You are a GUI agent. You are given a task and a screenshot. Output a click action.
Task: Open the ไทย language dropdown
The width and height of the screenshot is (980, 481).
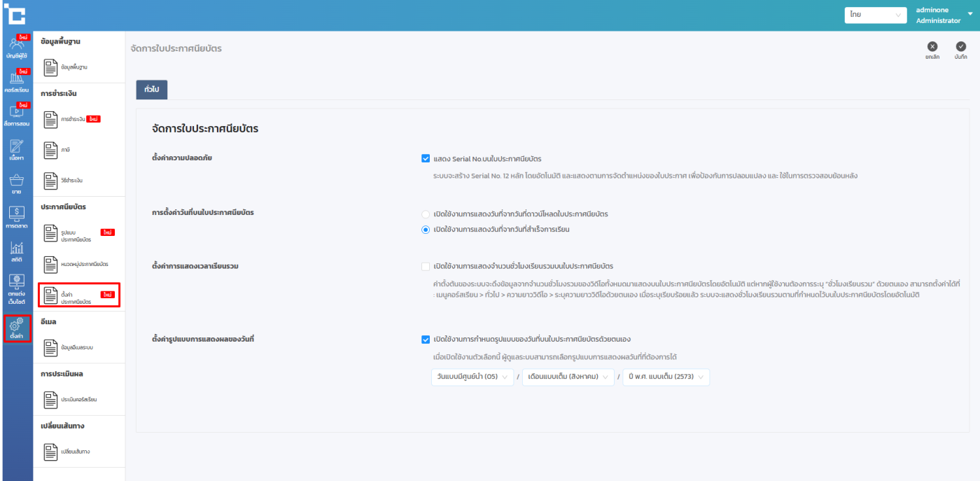[876, 15]
